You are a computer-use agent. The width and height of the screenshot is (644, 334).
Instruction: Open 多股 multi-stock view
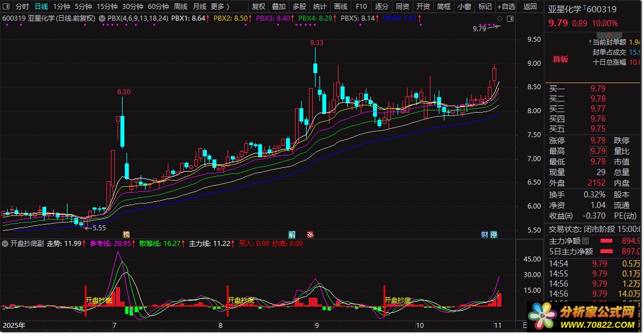[299, 7]
